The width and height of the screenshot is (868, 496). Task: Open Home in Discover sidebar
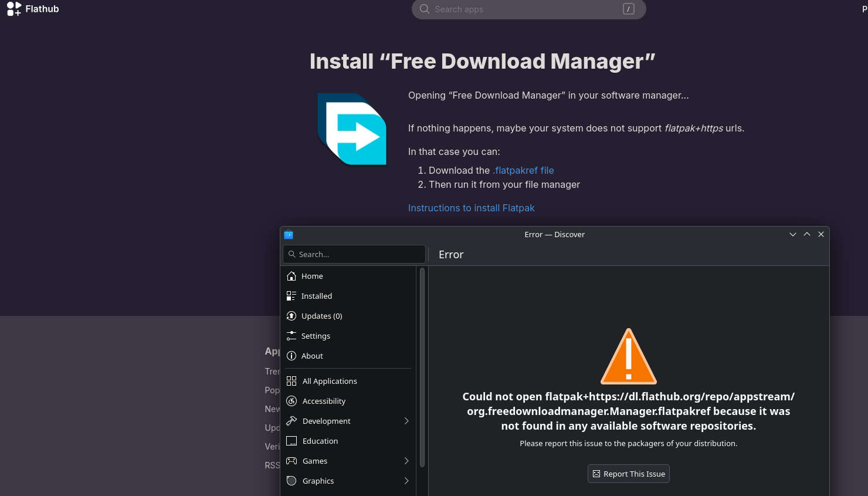pos(312,276)
